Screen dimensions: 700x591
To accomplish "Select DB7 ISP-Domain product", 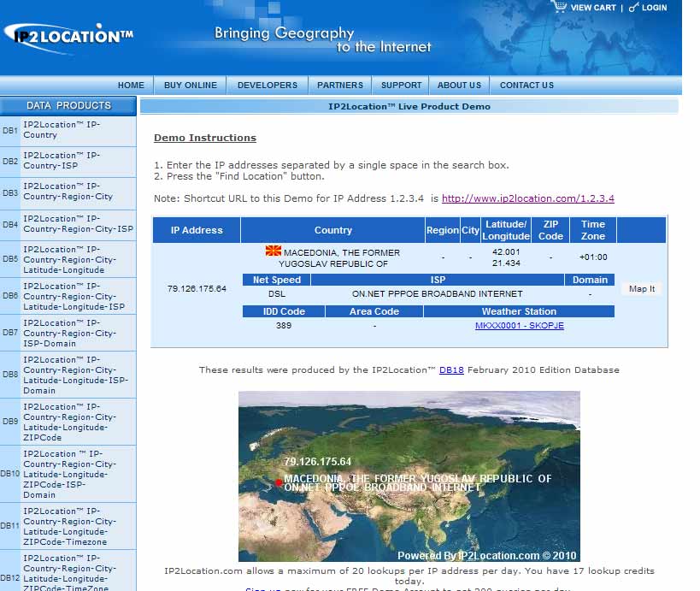I will click(68, 334).
